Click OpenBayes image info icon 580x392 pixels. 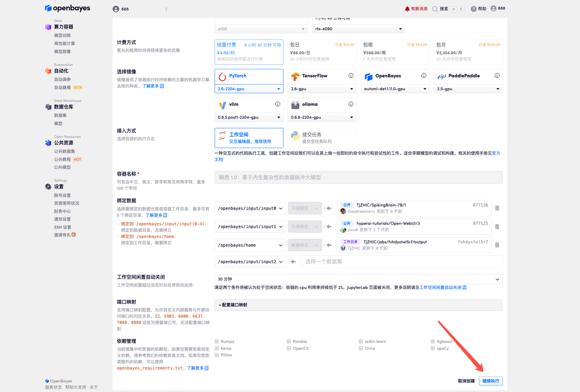[424, 76]
